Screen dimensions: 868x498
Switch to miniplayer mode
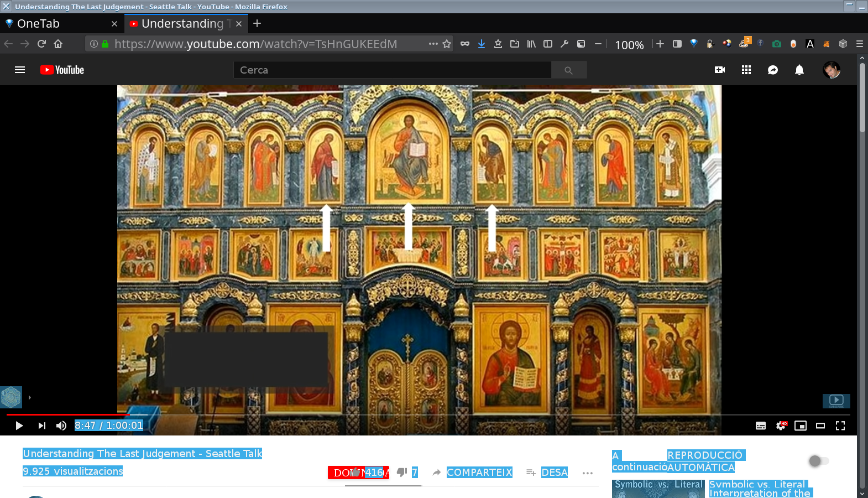[x=801, y=426]
